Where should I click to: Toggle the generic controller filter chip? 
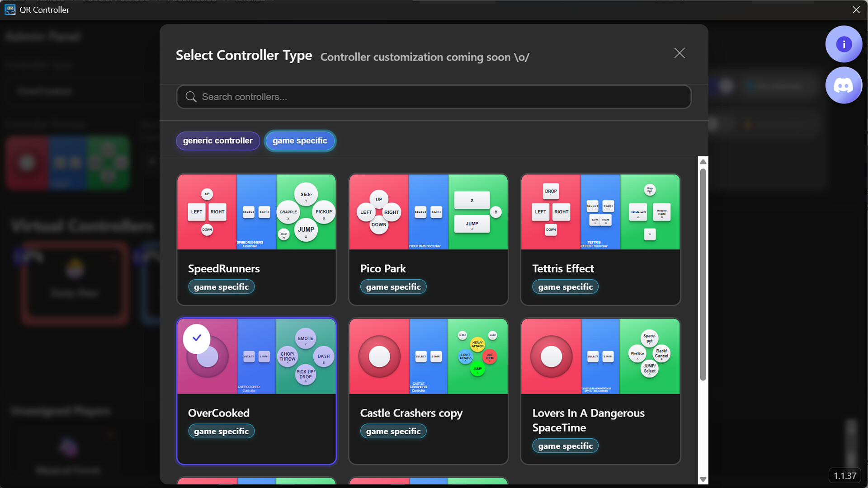pyautogui.click(x=217, y=141)
